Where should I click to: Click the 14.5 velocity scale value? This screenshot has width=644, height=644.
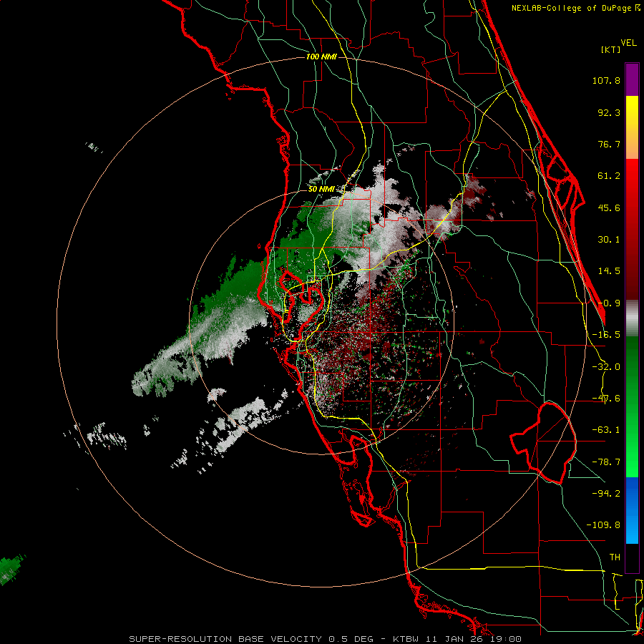pos(609,271)
